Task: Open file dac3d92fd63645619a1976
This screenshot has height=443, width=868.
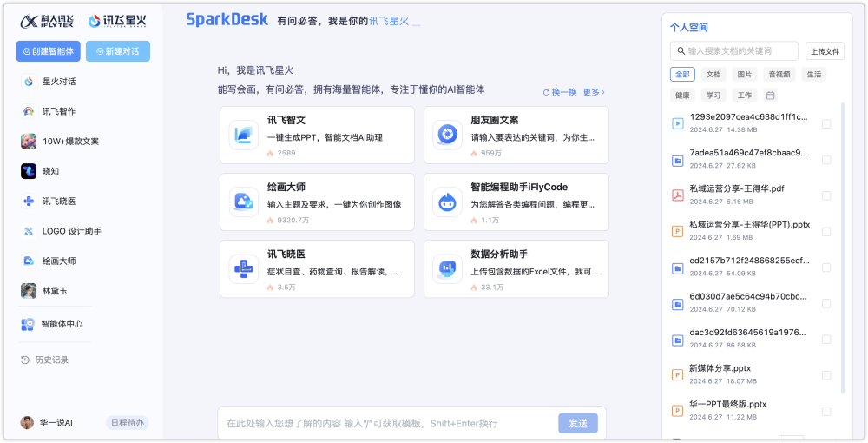Action: point(748,332)
